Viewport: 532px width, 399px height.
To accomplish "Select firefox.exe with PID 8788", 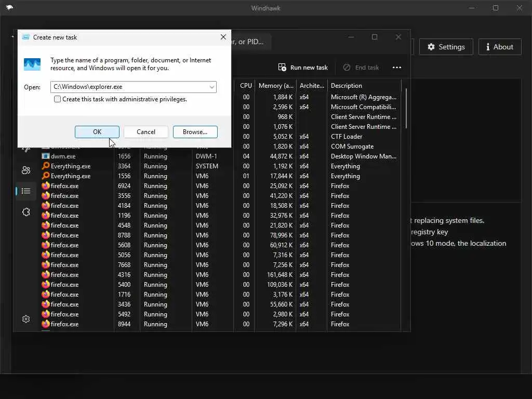I will click(220, 235).
